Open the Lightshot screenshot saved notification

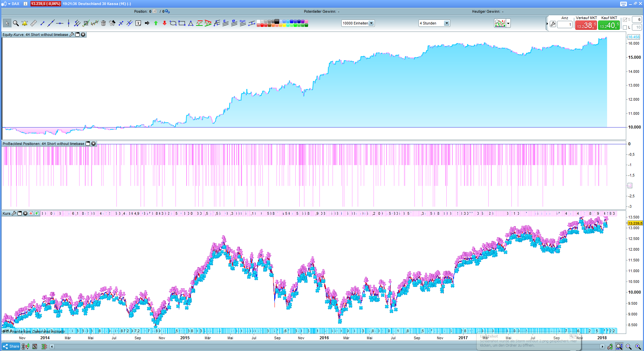click(x=529, y=342)
